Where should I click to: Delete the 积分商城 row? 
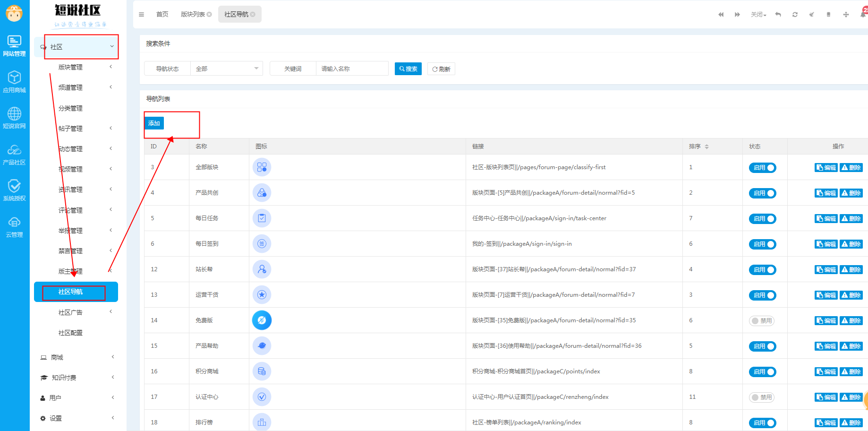[851, 372]
